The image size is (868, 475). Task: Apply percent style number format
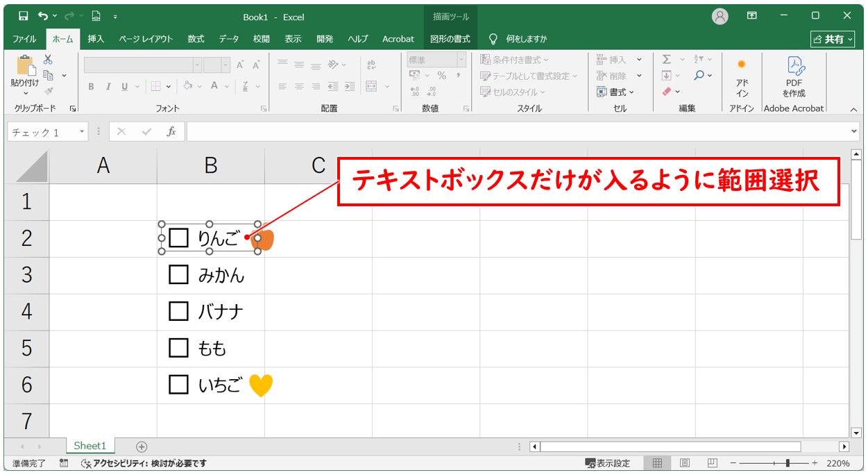pos(442,76)
